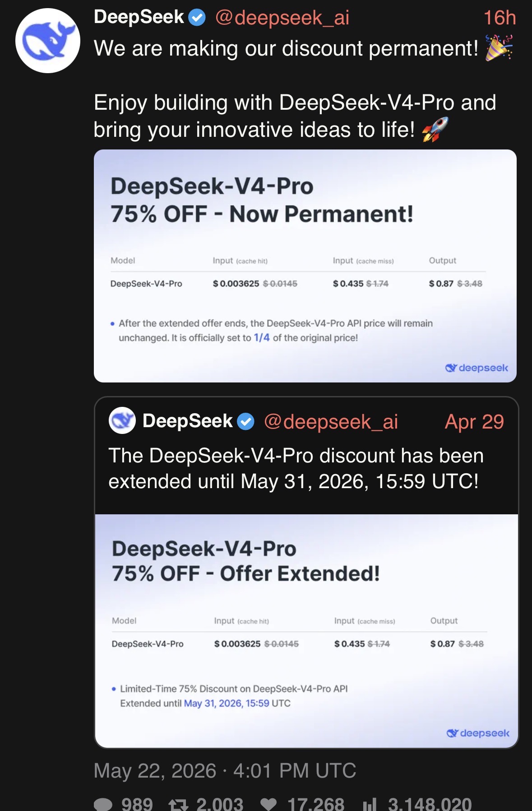532x811 pixels.
Task: Click deepseek logo in Offer Extended image
Action: coord(478,733)
